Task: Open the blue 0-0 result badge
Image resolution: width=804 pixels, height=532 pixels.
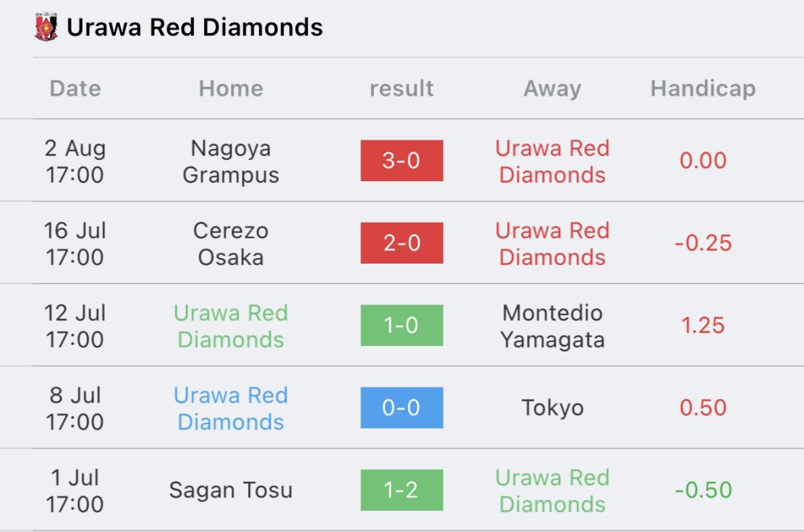Action: pyautogui.click(x=401, y=407)
